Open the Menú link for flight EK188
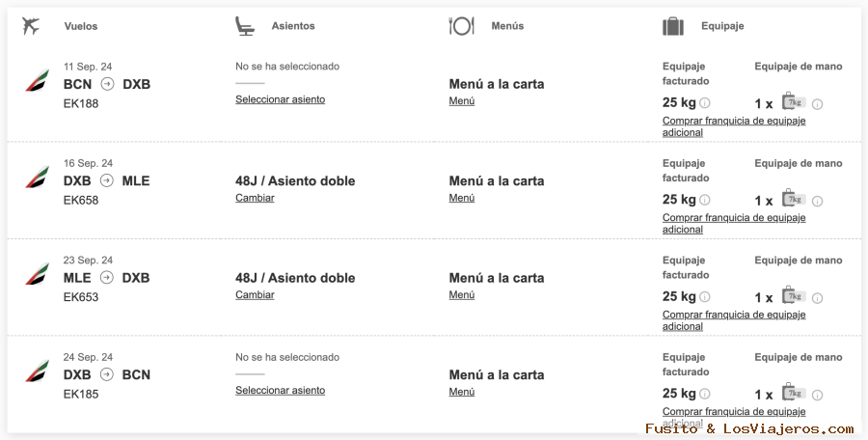 [461, 100]
